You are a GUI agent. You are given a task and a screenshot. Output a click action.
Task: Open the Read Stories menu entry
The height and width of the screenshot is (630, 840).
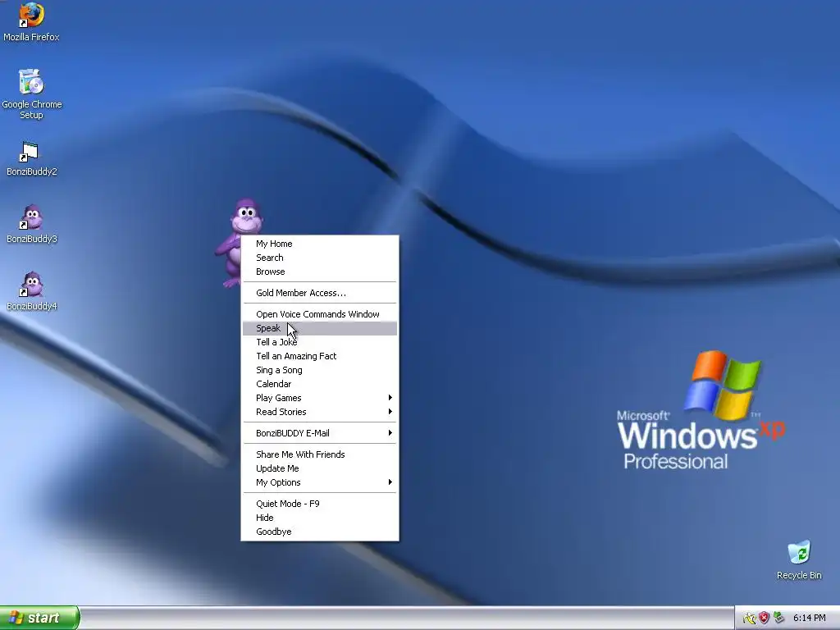pos(320,412)
